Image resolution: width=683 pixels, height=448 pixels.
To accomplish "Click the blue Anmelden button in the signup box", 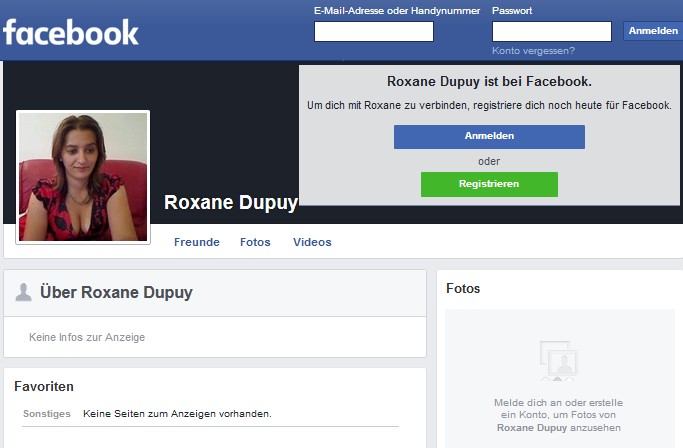I will [489, 137].
